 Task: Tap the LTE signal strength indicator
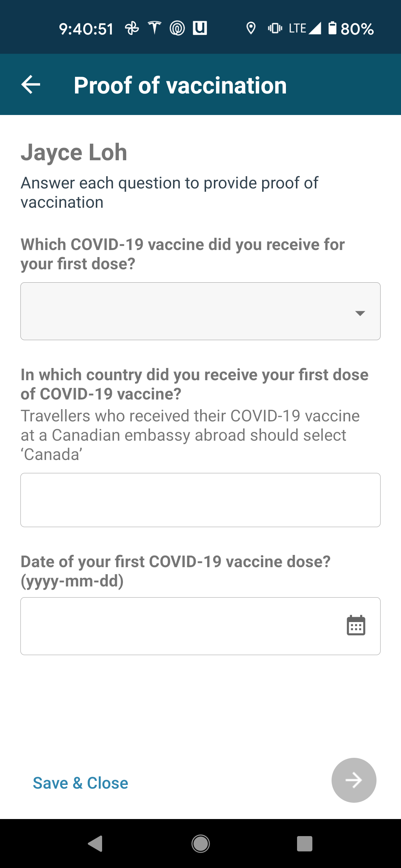click(305, 28)
